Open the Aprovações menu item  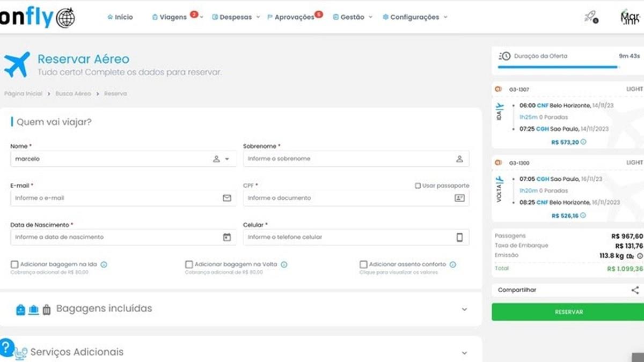(294, 17)
